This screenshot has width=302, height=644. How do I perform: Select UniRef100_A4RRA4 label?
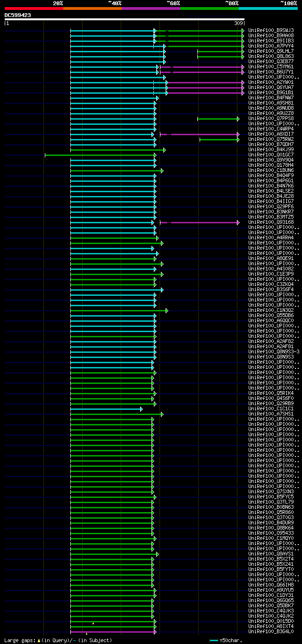(271, 237)
